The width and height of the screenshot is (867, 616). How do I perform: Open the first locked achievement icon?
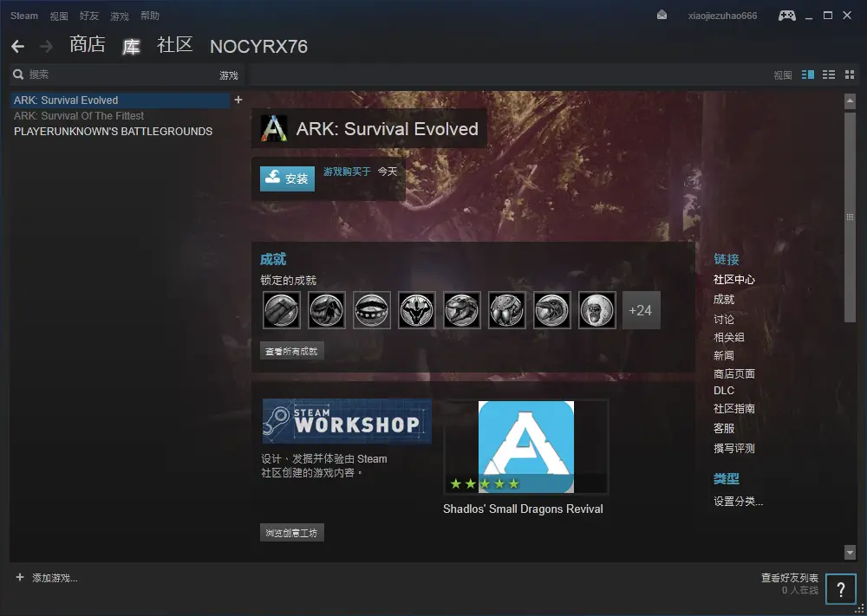click(282, 310)
